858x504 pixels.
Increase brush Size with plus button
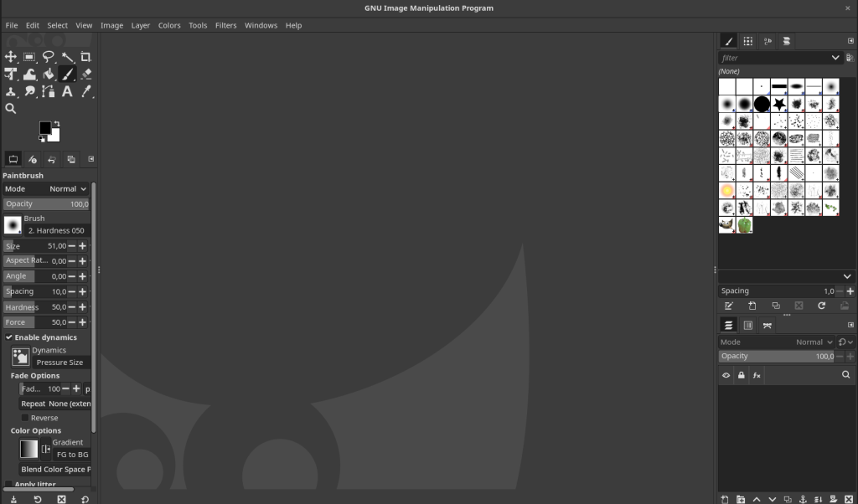(82, 246)
